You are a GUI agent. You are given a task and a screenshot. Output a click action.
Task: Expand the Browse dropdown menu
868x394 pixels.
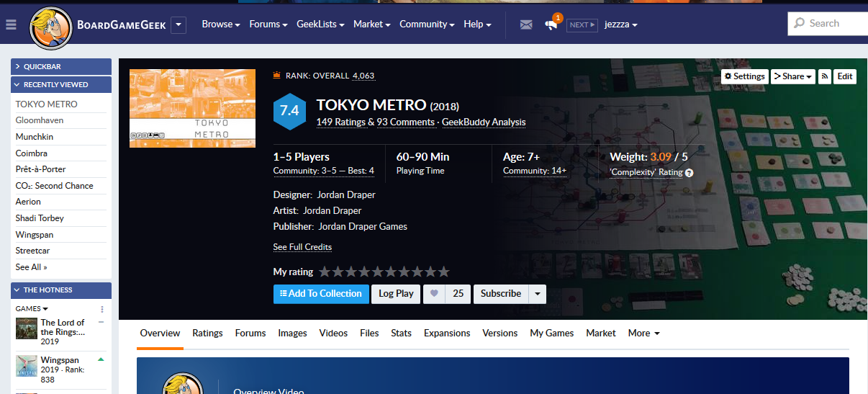tap(221, 24)
